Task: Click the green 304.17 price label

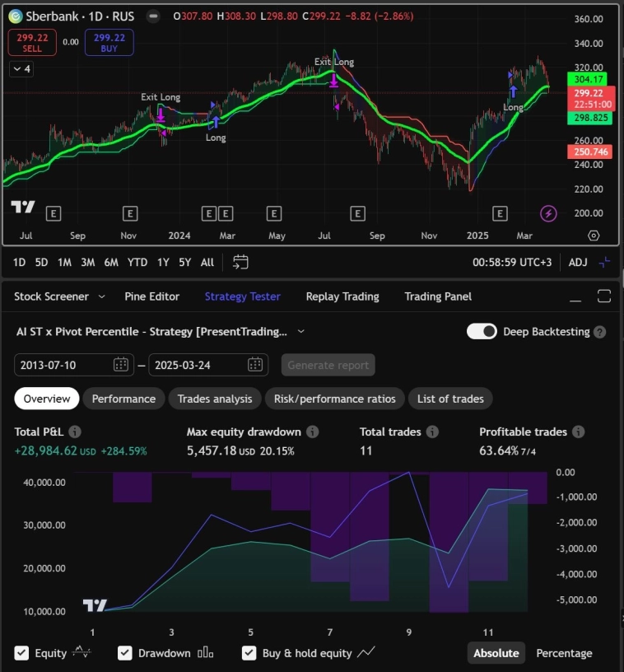Action: [x=589, y=79]
